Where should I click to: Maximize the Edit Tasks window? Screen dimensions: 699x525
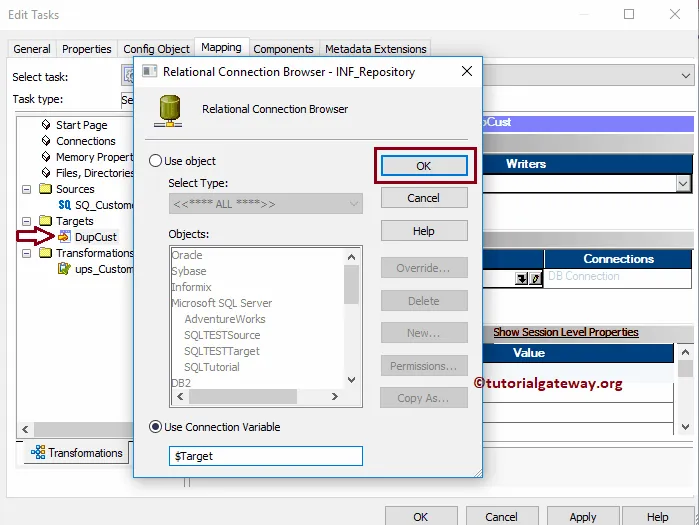[x=629, y=14]
